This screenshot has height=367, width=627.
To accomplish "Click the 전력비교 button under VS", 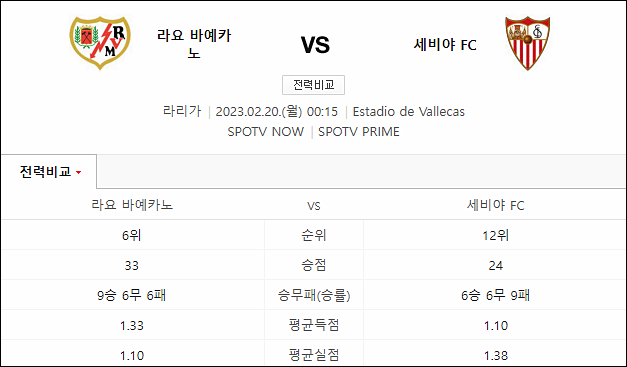I will pyautogui.click(x=314, y=85).
